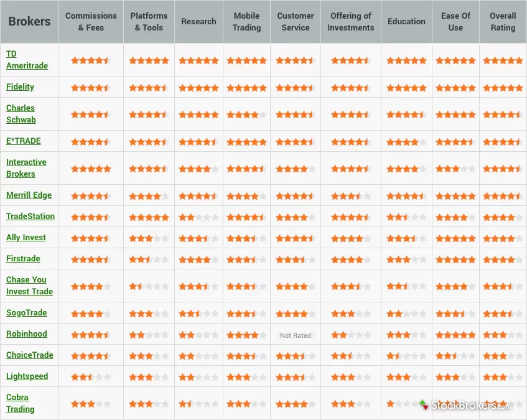Viewport: 527px width, 420px height.
Task: Click the Firstrade broker link
Action: click(x=23, y=258)
